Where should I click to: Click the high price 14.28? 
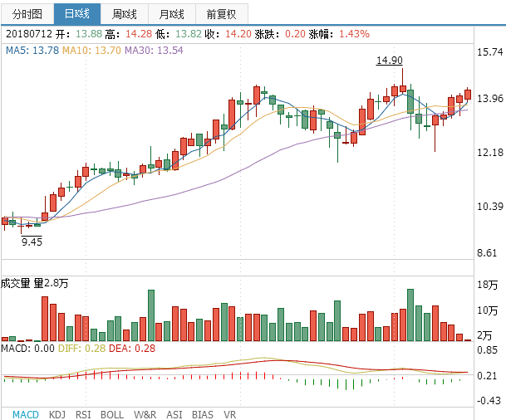139,34
